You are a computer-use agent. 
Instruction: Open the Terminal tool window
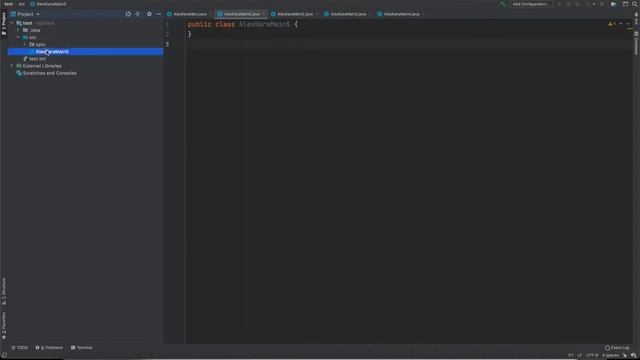point(82,348)
